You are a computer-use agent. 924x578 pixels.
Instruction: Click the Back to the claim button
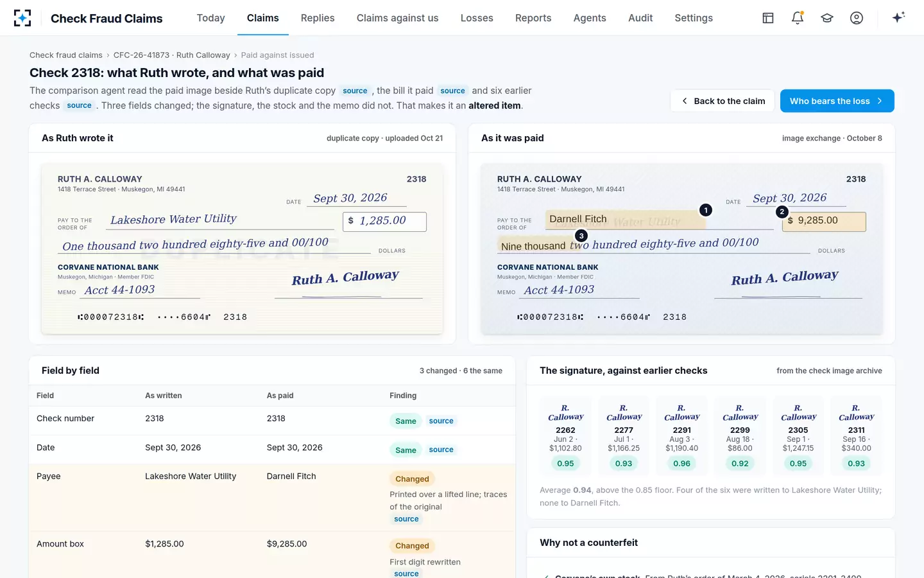(x=723, y=101)
